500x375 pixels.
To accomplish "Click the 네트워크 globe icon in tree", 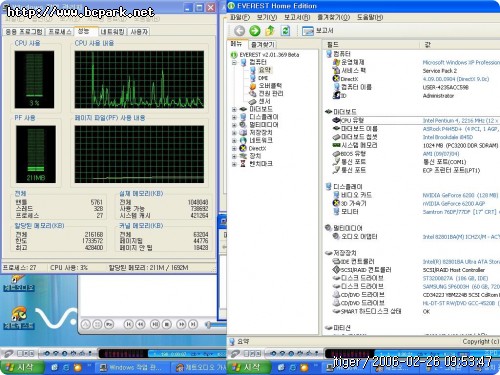I will 243,140.
